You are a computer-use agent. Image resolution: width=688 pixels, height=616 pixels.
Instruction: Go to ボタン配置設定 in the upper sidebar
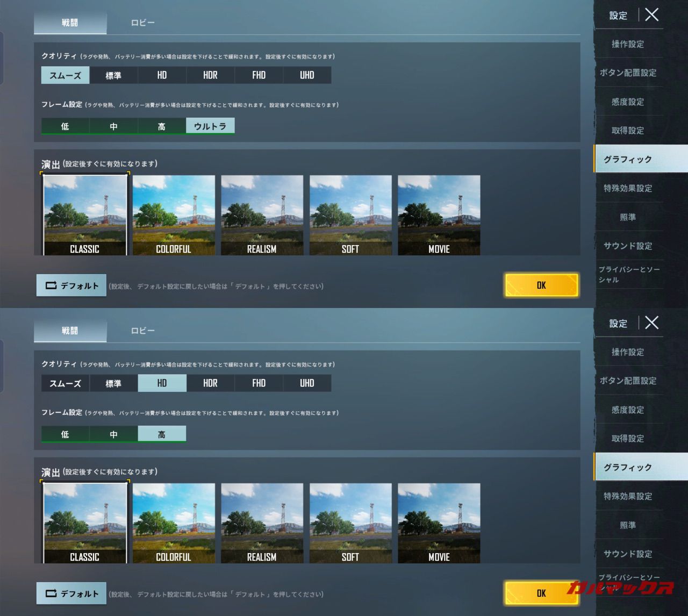pyautogui.click(x=627, y=73)
